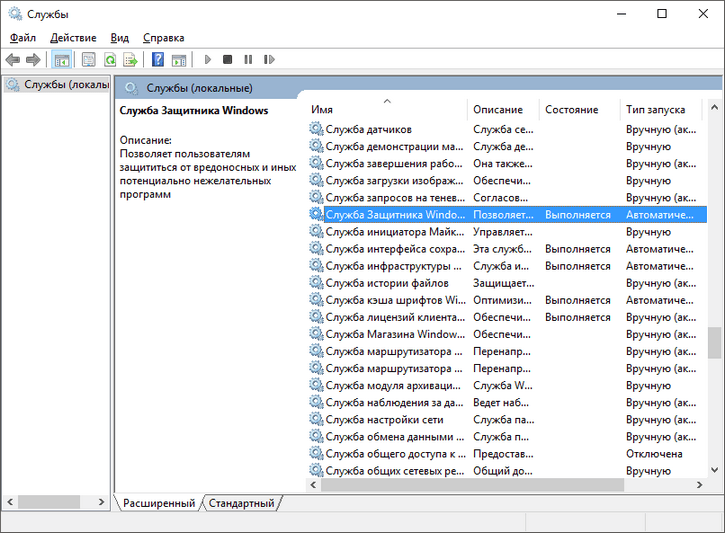Click the vertical scrollbar thumb
Screen dimensions: 725x533
coord(714,342)
